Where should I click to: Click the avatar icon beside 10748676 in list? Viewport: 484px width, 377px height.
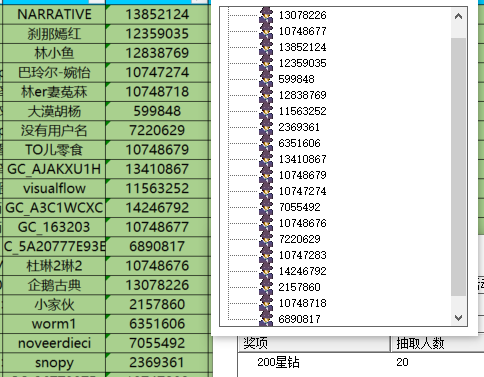point(266,223)
